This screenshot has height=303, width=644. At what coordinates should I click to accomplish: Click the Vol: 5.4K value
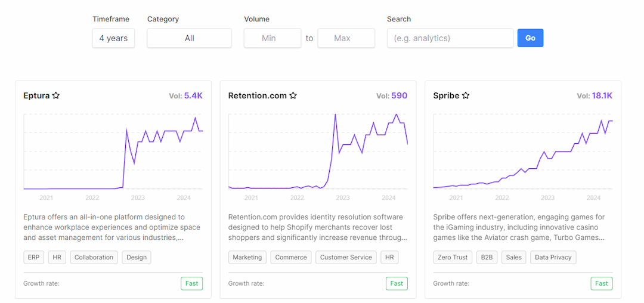point(185,95)
